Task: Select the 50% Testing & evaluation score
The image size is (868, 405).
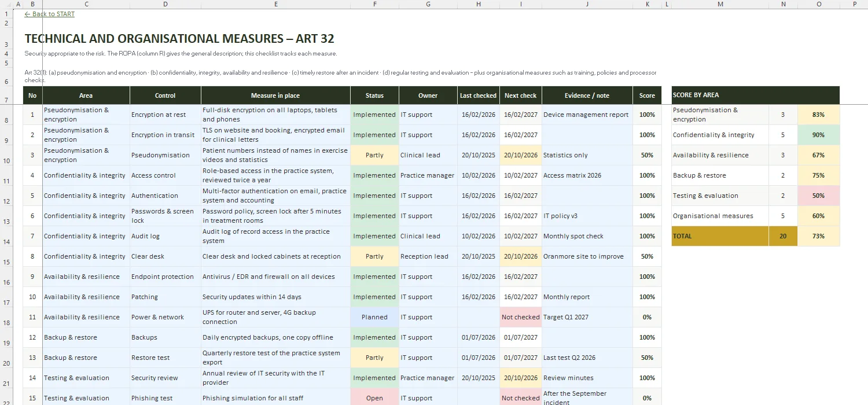Action: coord(818,196)
